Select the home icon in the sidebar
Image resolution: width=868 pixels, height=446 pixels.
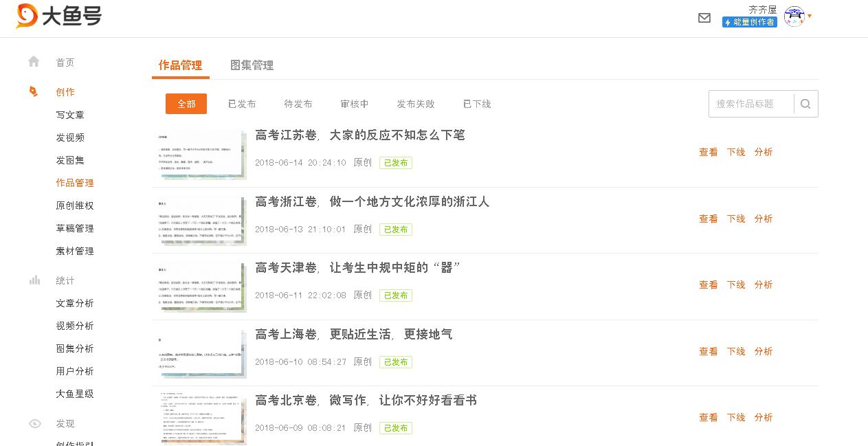(x=34, y=61)
